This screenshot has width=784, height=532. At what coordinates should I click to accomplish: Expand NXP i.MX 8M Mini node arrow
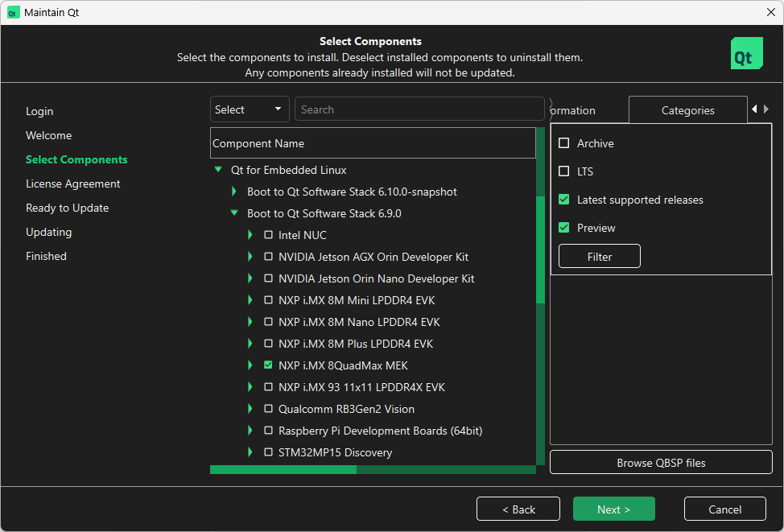click(x=250, y=300)
